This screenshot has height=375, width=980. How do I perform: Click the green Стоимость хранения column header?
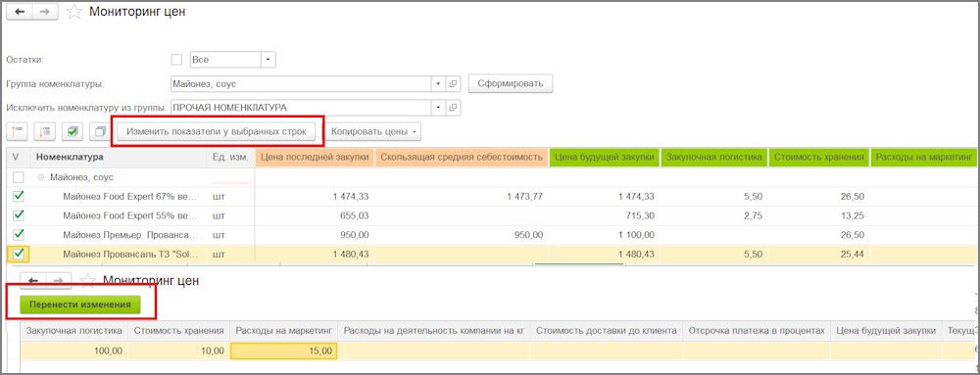(x=819, y=158)
